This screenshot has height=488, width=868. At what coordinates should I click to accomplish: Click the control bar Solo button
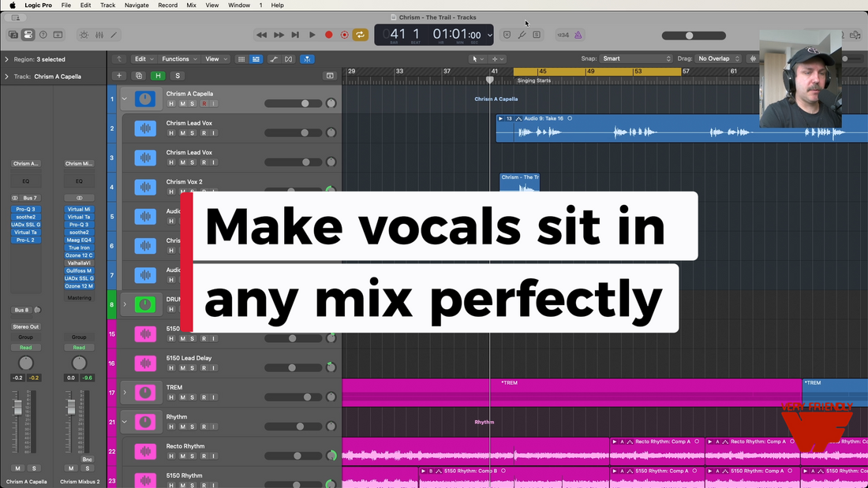coord(537,35)
